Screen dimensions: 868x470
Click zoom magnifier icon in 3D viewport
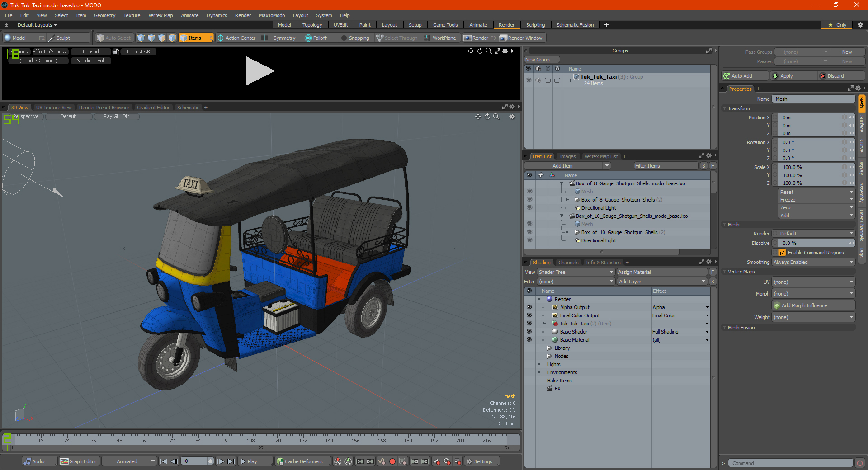pos(496,117)
